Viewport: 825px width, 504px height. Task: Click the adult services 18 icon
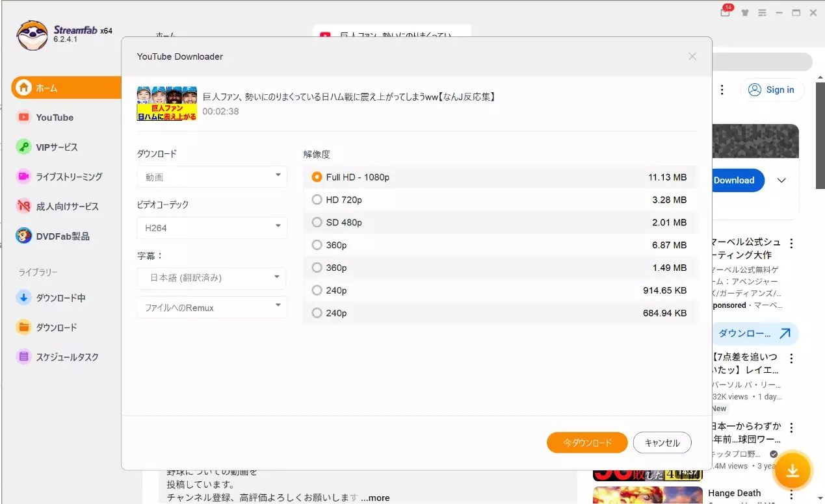point(23,207)
